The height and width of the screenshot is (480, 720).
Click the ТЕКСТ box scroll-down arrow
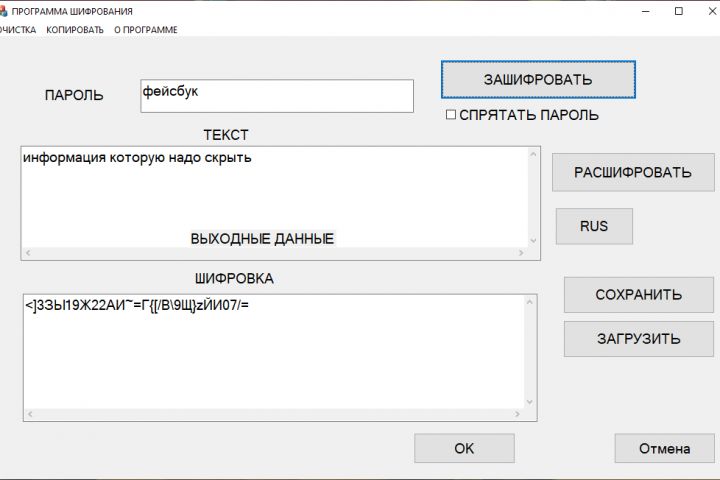click(x=533, y=240)
